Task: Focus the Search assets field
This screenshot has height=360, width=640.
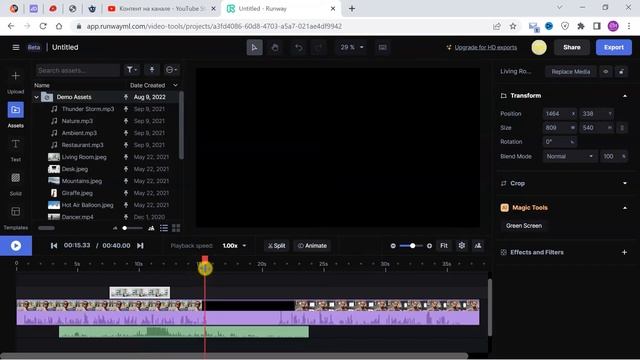Action: pos(78,70)
